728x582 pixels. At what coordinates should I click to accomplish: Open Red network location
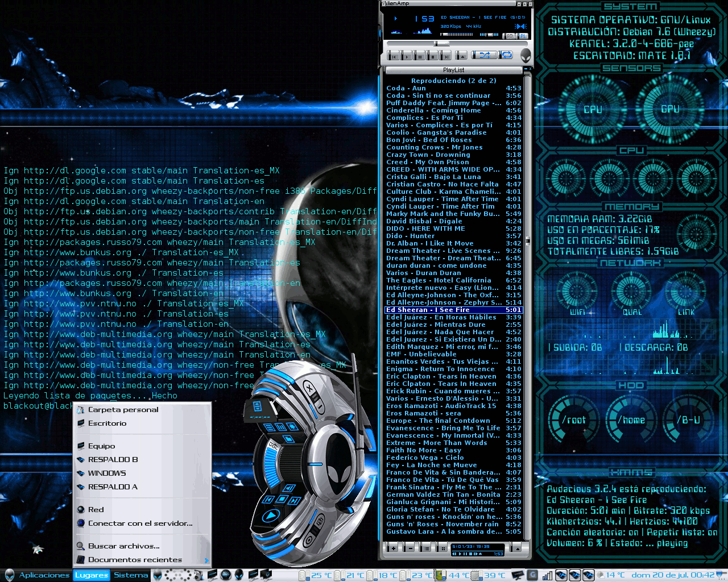click(x=143, y=509)
